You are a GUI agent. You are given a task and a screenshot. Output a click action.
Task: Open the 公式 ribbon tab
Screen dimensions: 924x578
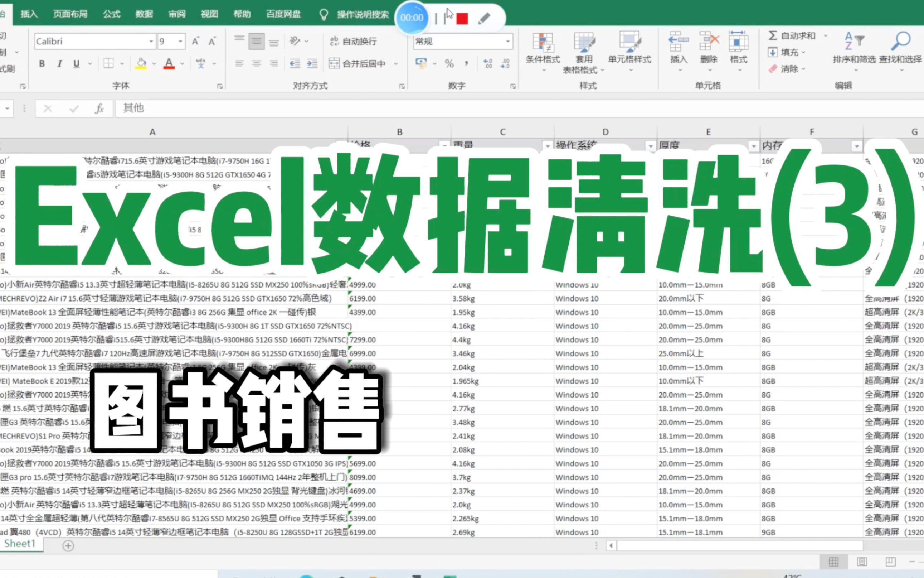click(112, 14)
